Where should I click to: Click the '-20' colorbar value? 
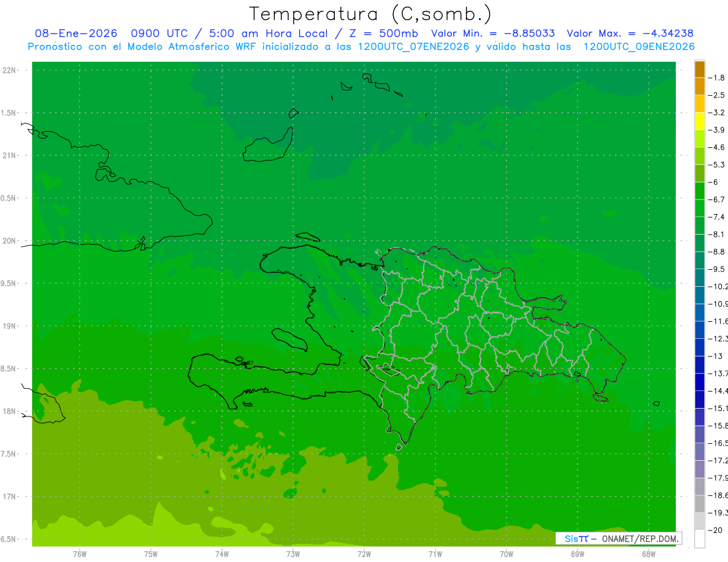[x=715, y=530]
